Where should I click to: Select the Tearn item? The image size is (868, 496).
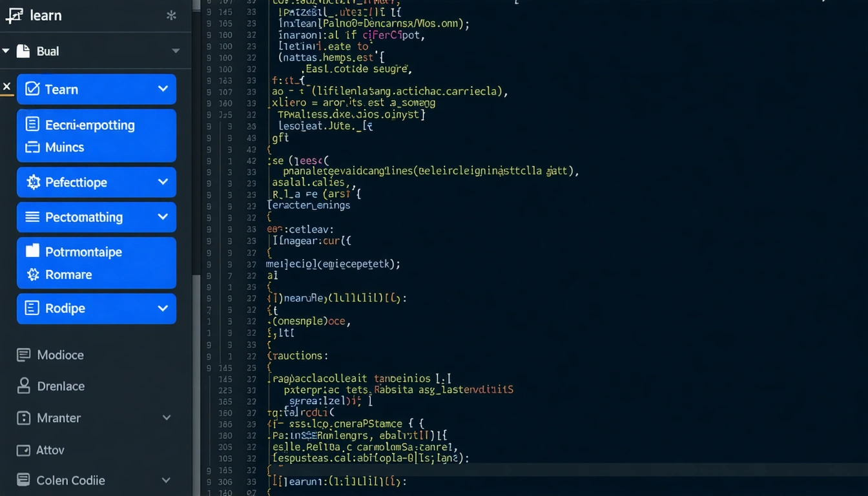96,89
